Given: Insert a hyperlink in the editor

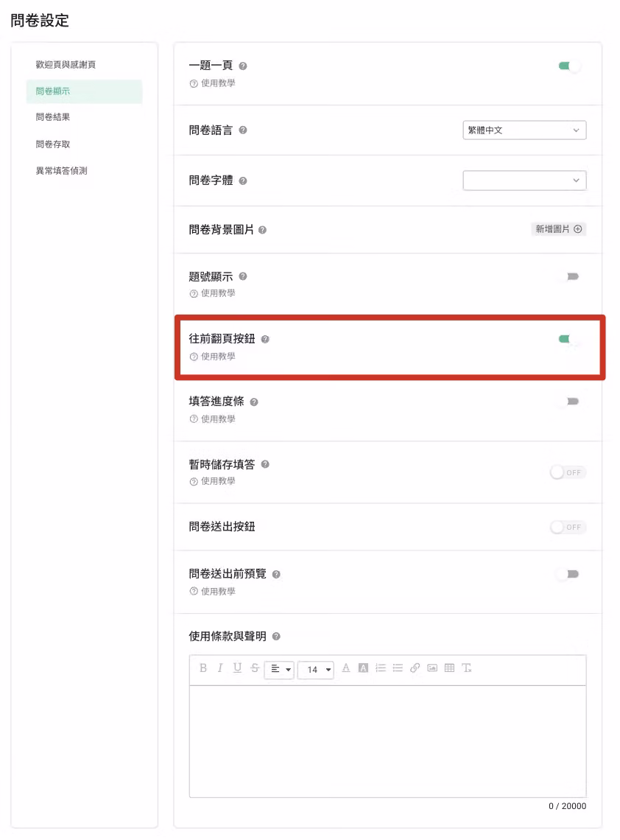Looking at the screenshot, I should (415, 668).
